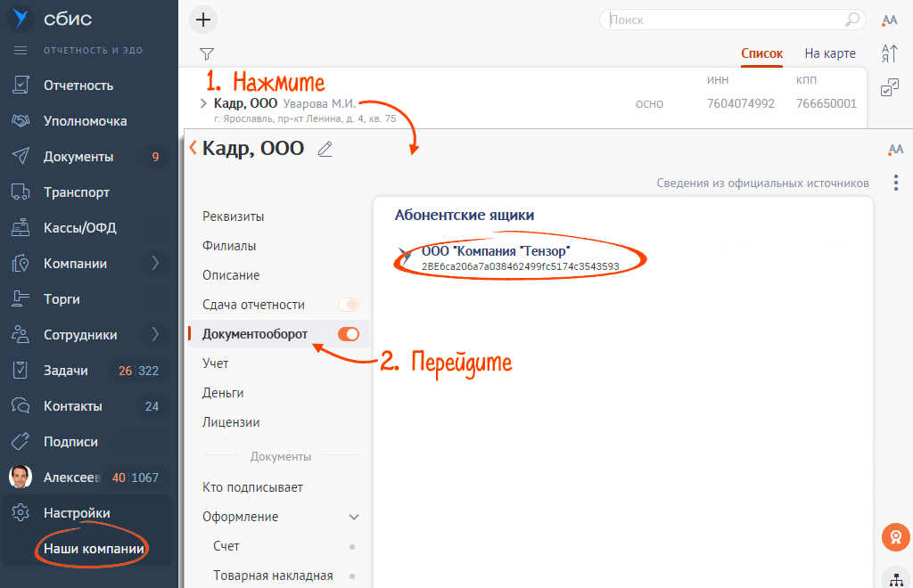Click the back arrow in company card
Viewport: 913px width, 588px height.
pyautogui.click(x=193, y=148)
